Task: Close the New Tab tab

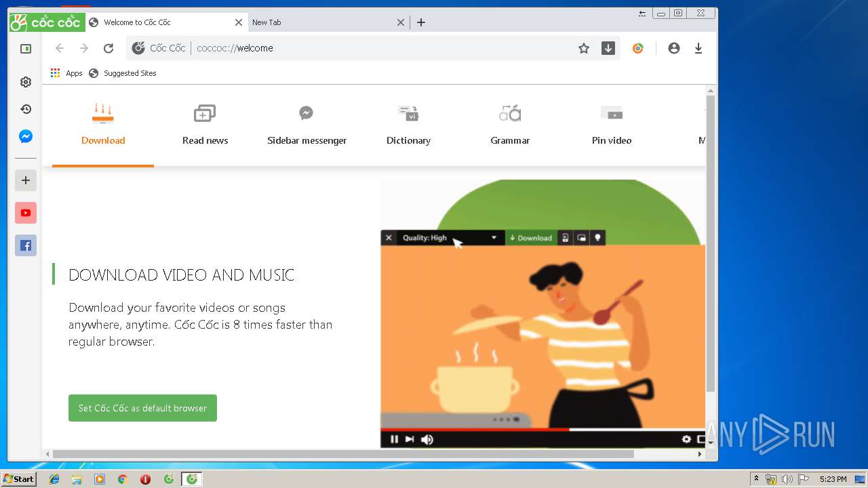Action: coord(401,22)
